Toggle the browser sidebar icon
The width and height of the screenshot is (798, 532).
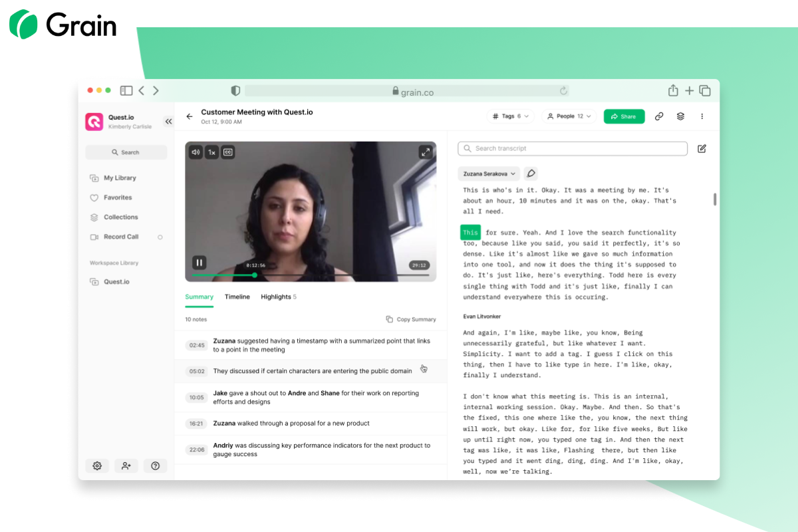[126, 91]
